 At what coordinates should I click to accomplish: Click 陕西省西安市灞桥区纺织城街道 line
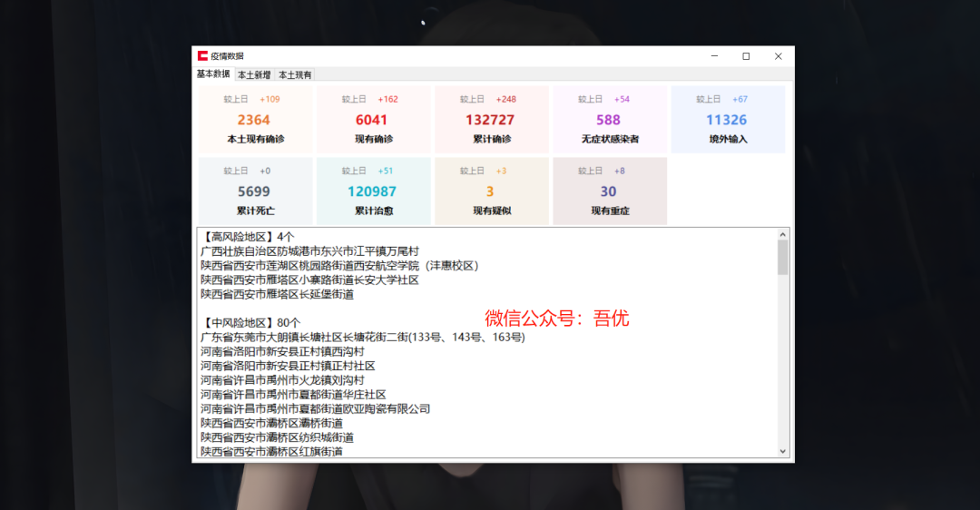(277, 438)
